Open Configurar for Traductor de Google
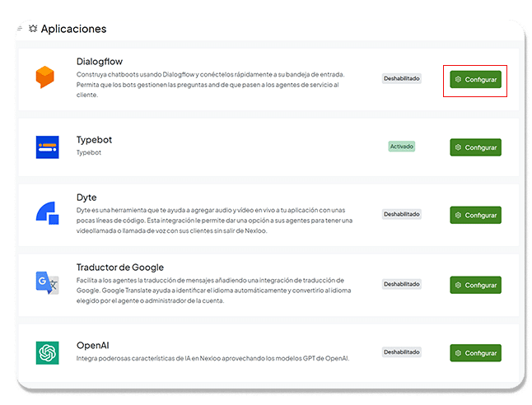This screenshot has height=405, width=532. 475,285
